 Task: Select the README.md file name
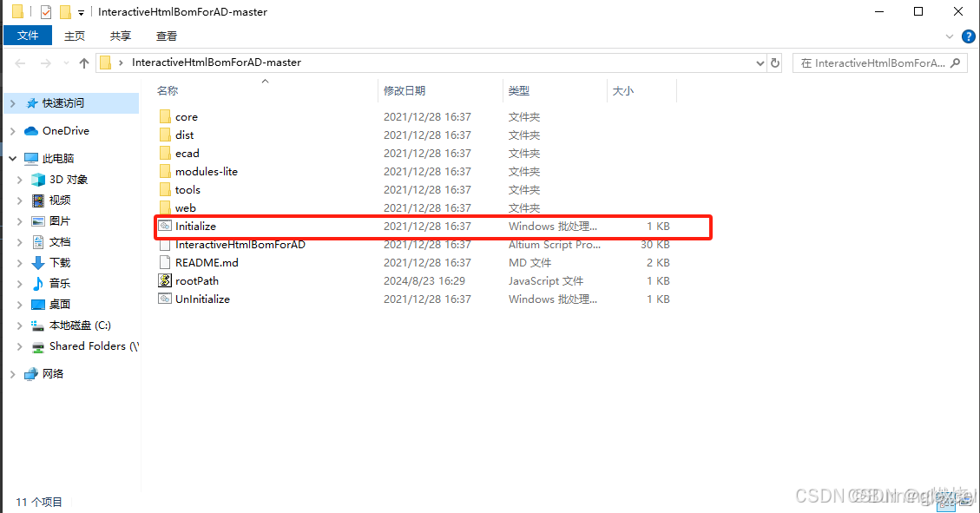coord(207,262)
